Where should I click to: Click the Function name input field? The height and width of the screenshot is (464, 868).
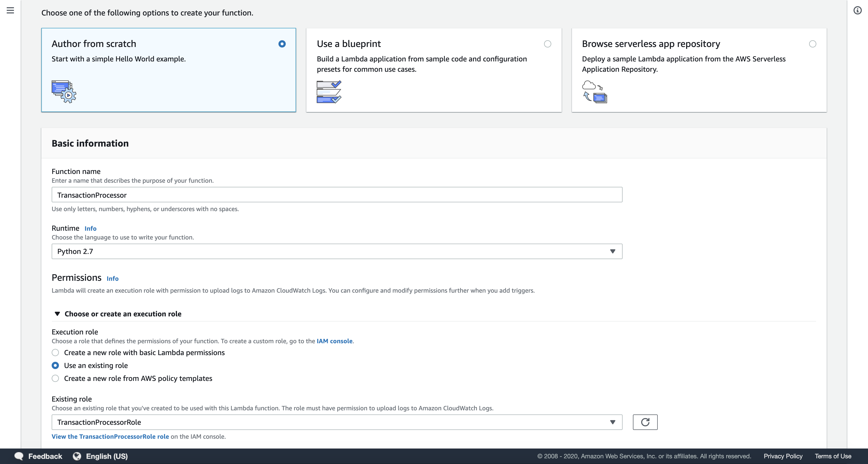pyautogui.click(x=337, y=195)
